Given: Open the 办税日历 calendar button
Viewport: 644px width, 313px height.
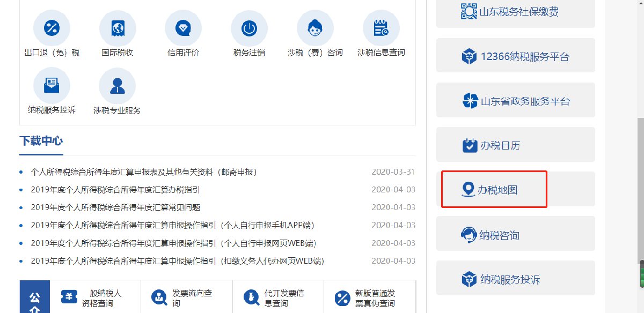Looking at the screenshot, I should click(515, 145).
